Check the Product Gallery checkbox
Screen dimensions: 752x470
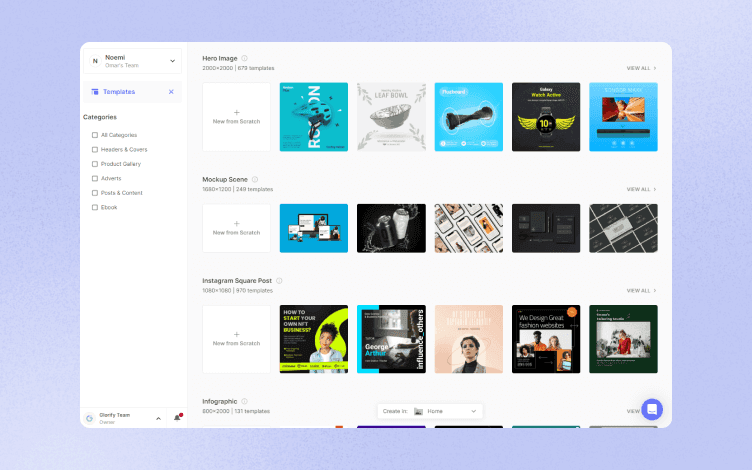95,164
